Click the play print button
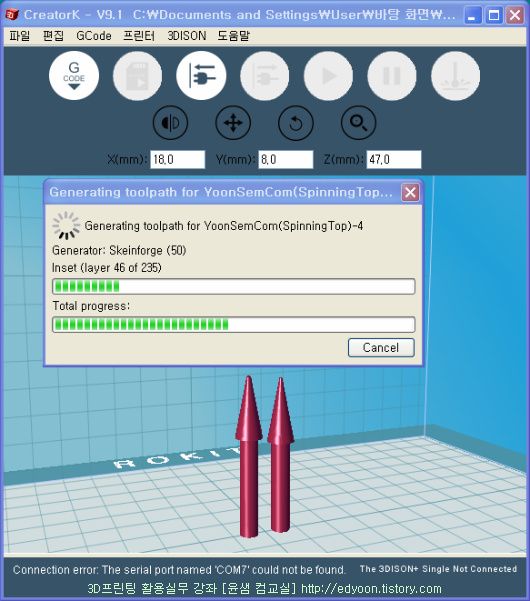 tap(328, 76)
